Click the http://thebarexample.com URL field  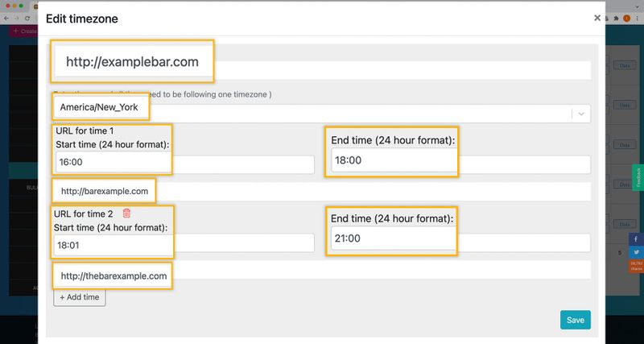pyautogui.click(x=322, y=270)
